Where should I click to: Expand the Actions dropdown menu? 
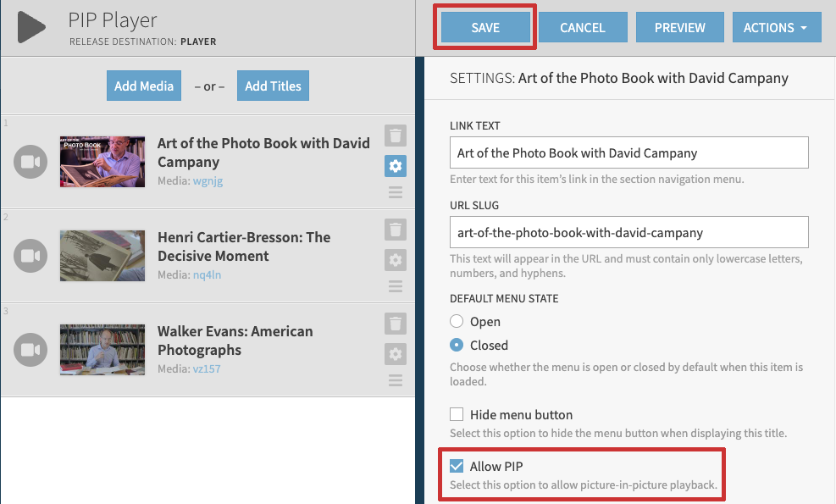[776, 27]
